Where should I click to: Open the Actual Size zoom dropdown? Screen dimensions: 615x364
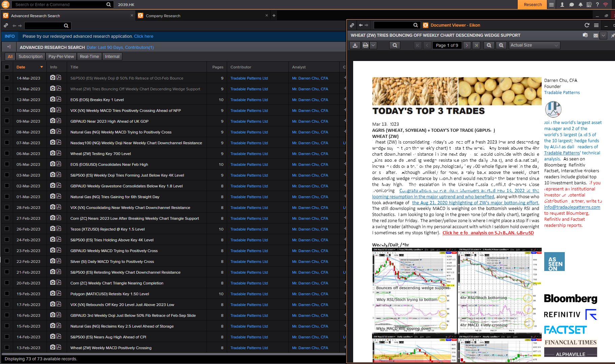click(534, 45)
